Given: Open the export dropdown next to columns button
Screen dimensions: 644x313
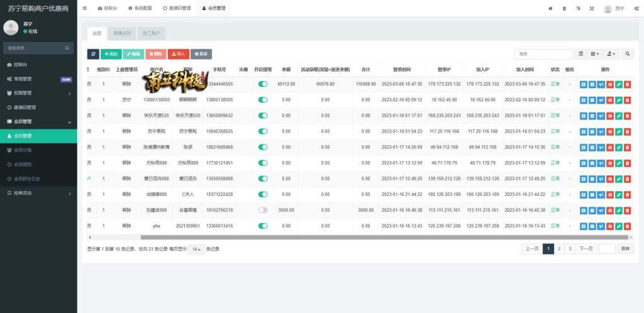Looking at the screenshot, I should (611, 54).
